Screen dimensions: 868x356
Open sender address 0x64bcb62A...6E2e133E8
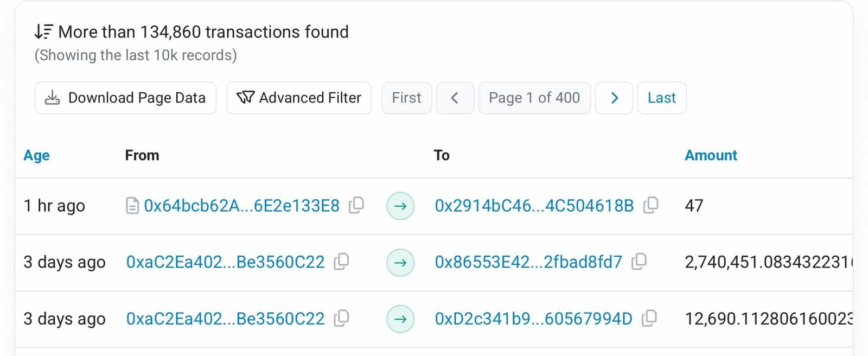coord(241,206)
